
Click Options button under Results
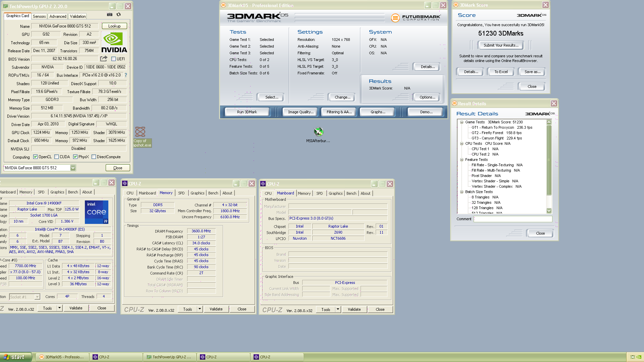coord(427,97)
